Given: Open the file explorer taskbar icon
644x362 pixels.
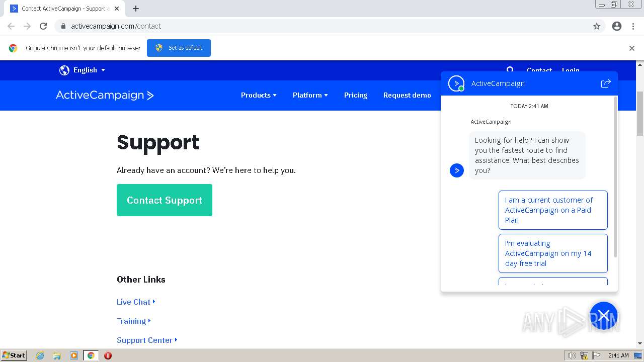Looking at the screenshot, I should click(57, 355).
